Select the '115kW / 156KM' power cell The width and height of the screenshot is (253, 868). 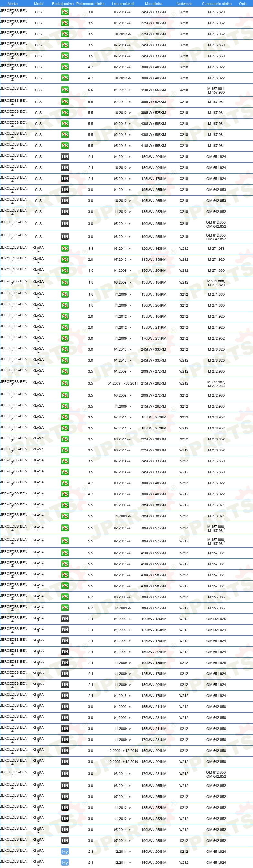point(153,259)
